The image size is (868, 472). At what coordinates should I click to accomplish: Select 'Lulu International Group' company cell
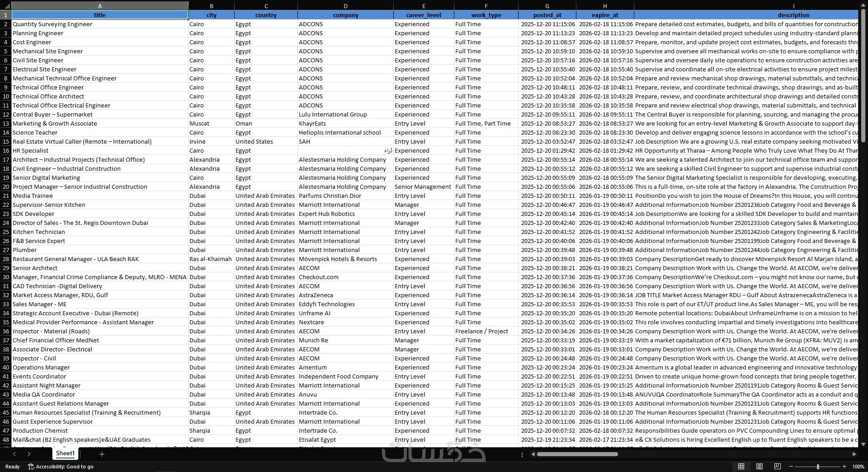coord(345,114)
